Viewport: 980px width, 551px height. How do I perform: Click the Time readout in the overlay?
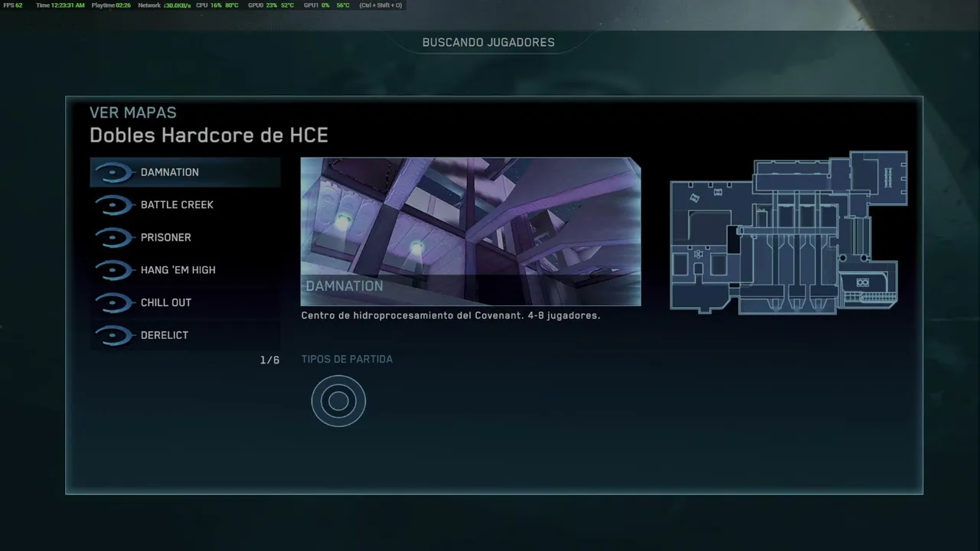(x=60, y=5)
